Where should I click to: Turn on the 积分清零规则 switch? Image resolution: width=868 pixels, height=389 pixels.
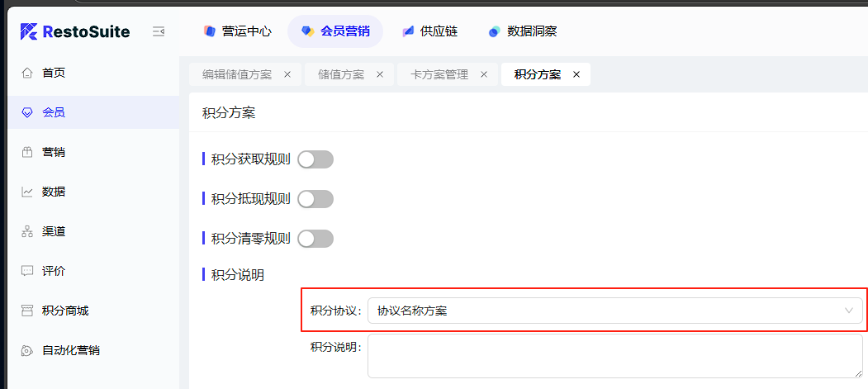[315, 239]
